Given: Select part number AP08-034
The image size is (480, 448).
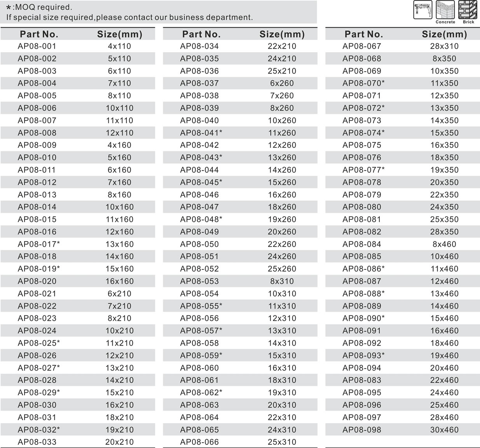Looking at the screenshot, I should click(199, 46).
